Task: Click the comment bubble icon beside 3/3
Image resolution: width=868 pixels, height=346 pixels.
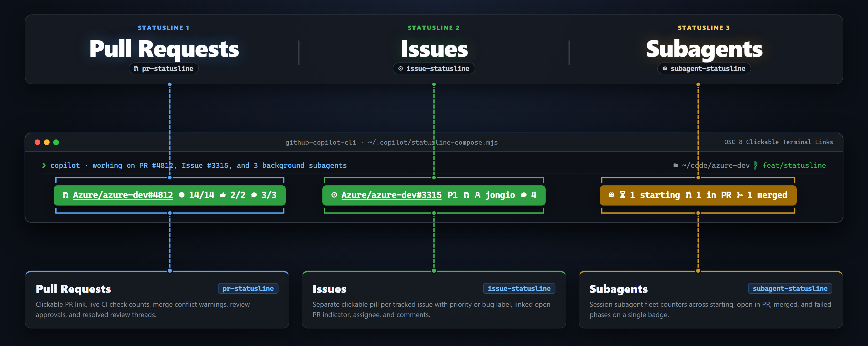Action: point(254,195)
